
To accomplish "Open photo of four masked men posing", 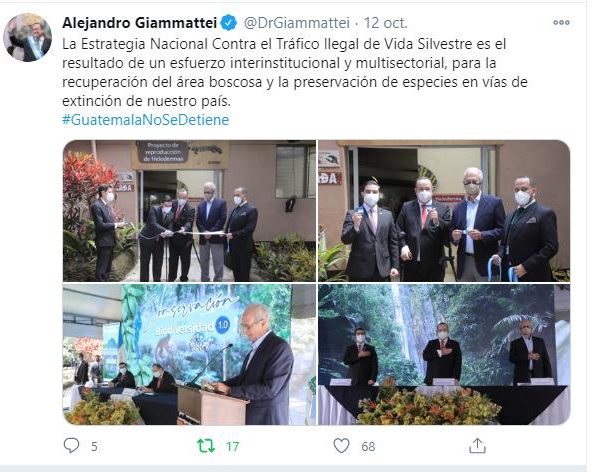I will coord(444,211).
